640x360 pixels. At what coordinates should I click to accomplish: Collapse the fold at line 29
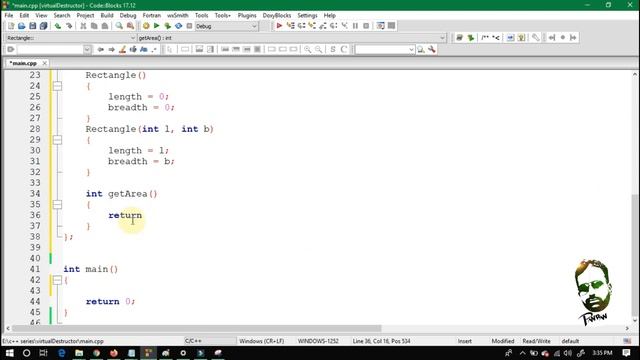(x=57, y=140)
